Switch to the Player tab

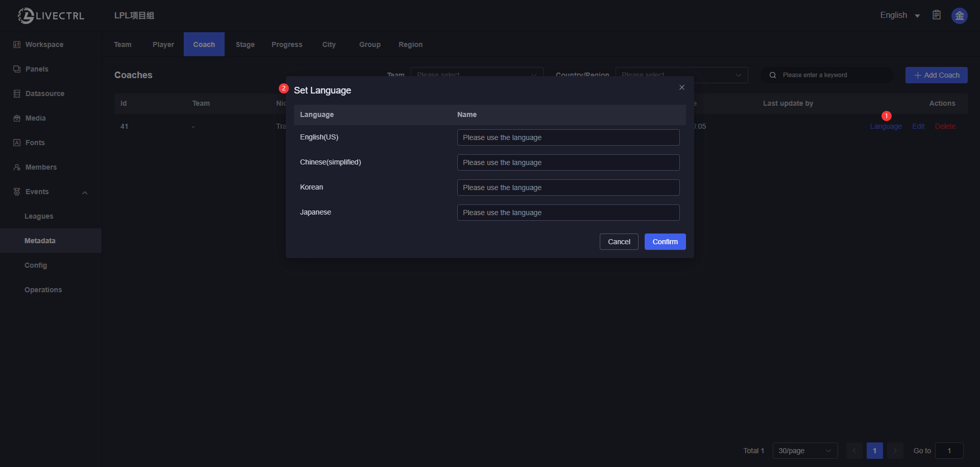click(x=163, y=44)
